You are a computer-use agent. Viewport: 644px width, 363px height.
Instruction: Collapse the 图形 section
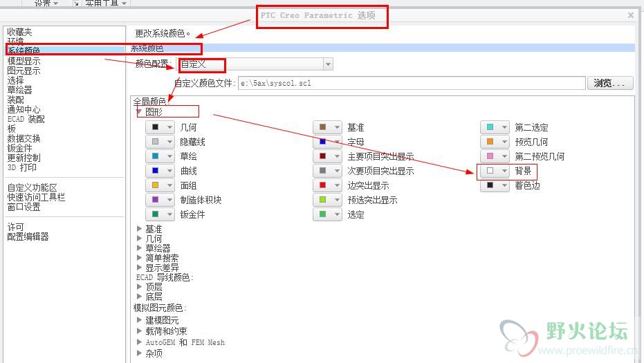(x=139, y=112)
